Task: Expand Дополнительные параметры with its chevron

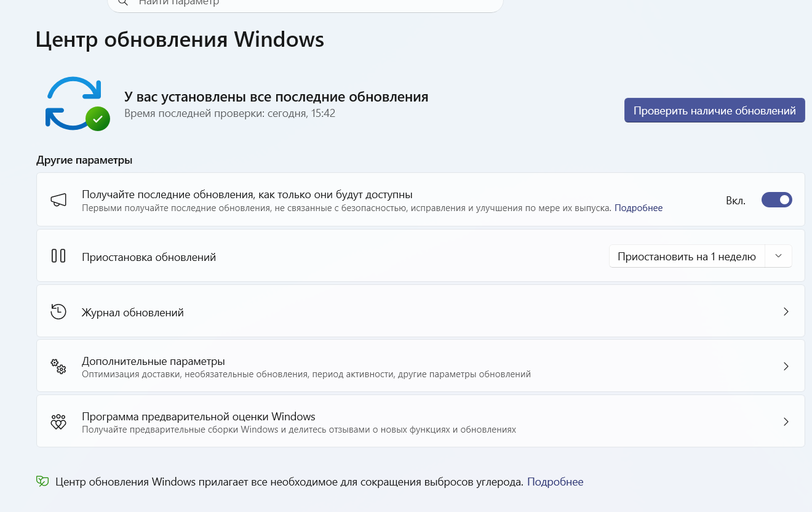Action: pos(786,367)
